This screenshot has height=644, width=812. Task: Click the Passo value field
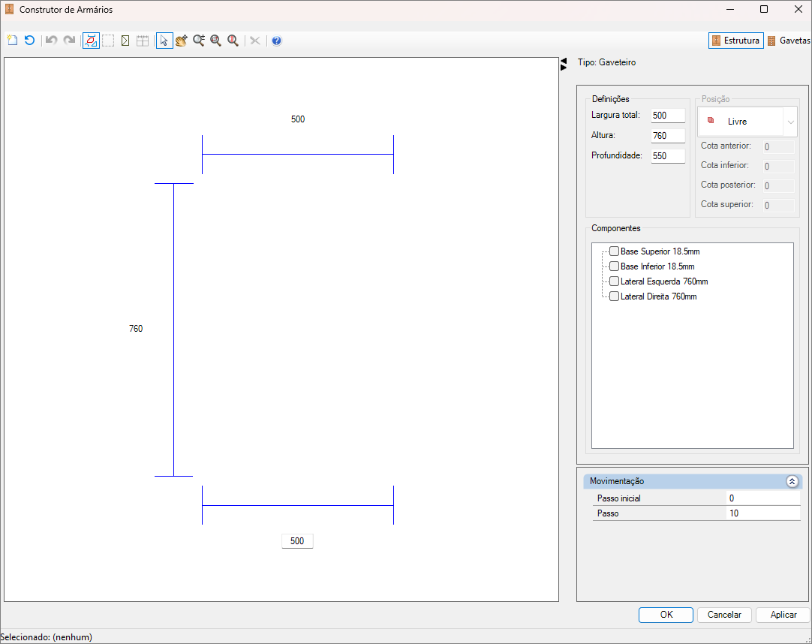[x=762, y=513]
